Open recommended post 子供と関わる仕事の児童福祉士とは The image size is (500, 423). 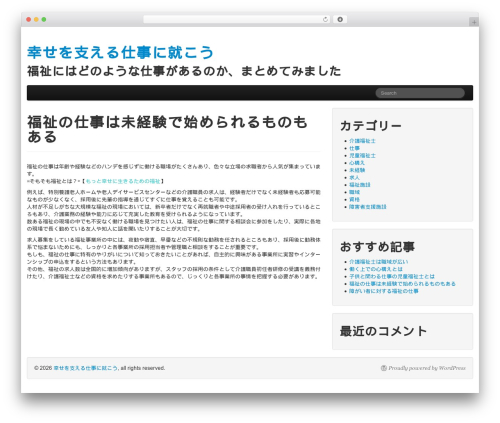392,277
